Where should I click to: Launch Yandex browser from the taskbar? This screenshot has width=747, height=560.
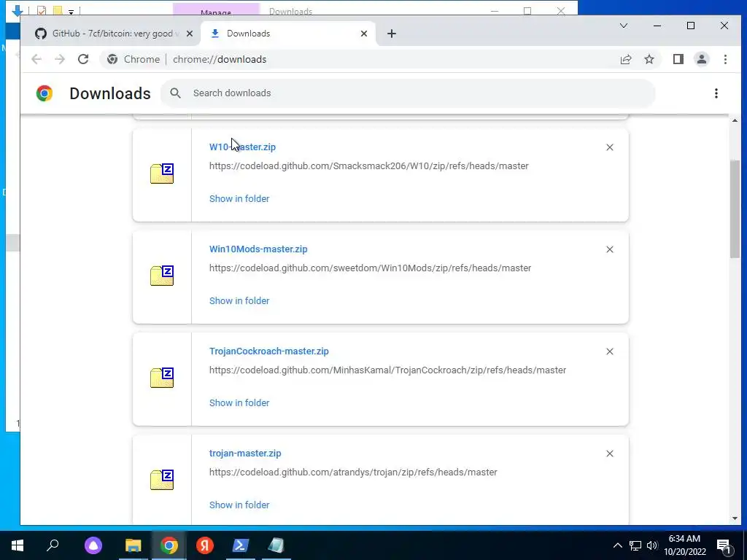pos(205,545)
